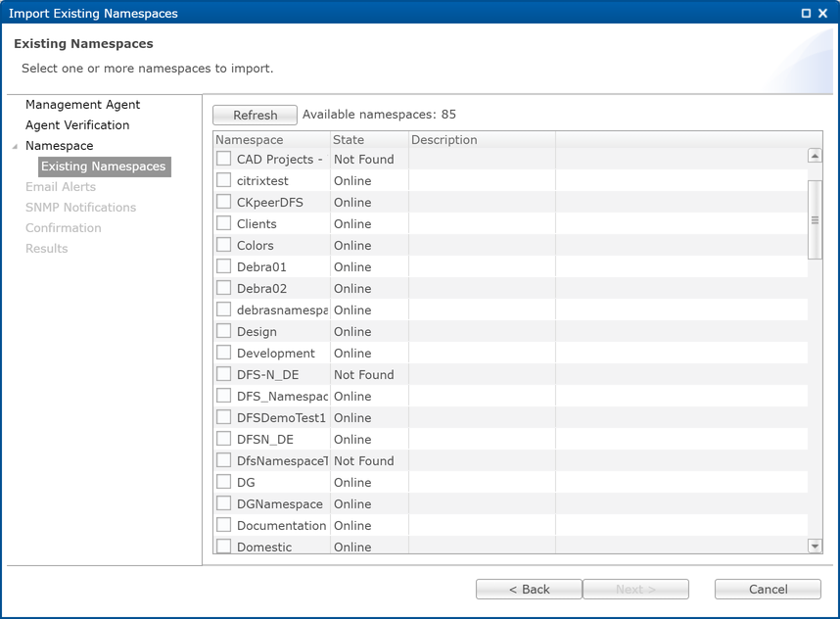The width and height of the screenshot is (840, 619).
Task: Click the Next > button
Action: point(635,589)
